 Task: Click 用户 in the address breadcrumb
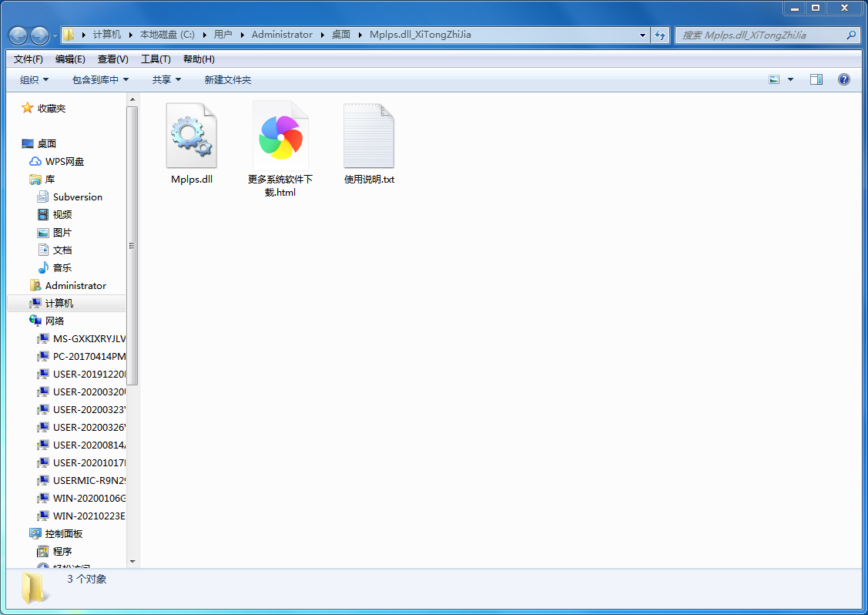pyautogui.click(x=223, y=35)
